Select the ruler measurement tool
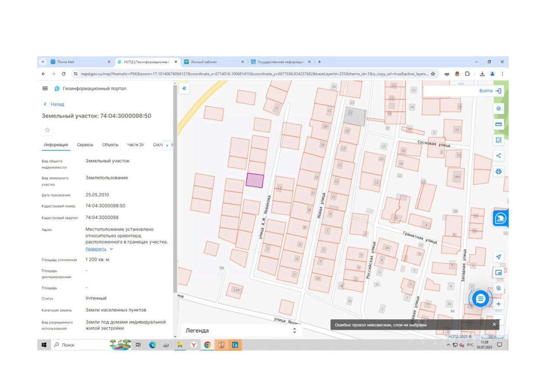This screenshot has width=555, height=392. pyautogui.click(x=498, y=124)
